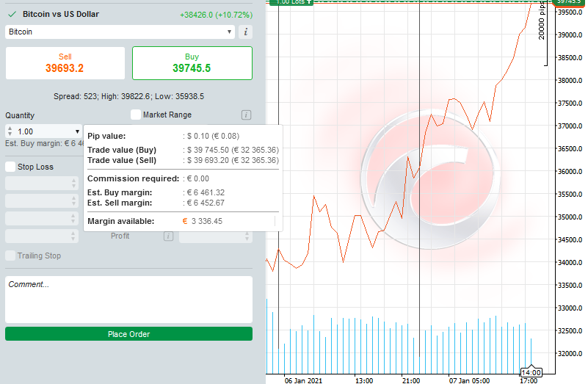Click the 06 Jan 2021 date label
588x384 pixels.
pos(303,380)
